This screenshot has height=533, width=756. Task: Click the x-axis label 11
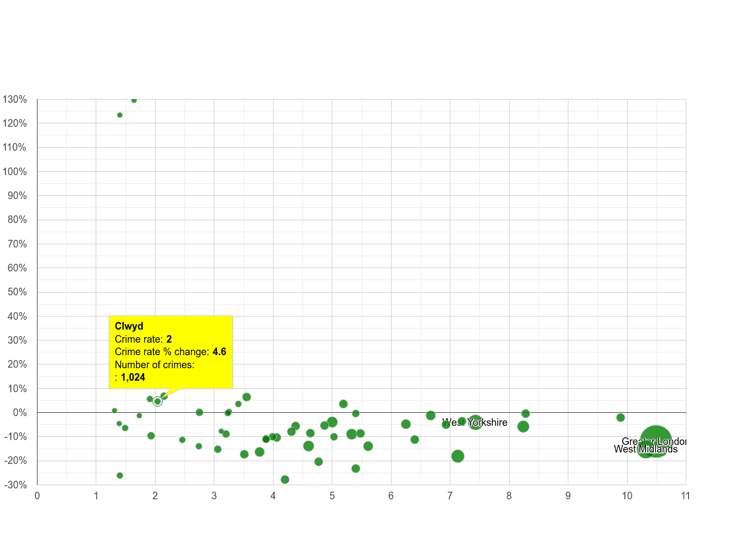(x=685, y=495)
